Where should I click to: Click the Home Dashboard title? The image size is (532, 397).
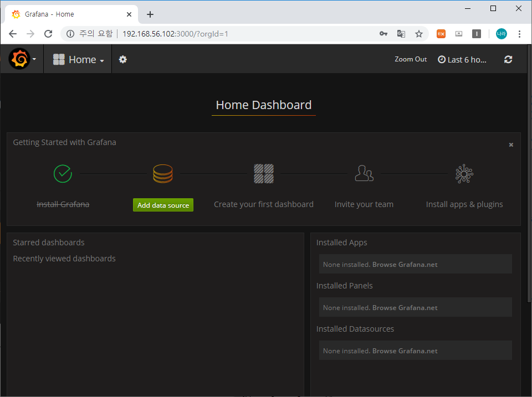coord(264,105)
